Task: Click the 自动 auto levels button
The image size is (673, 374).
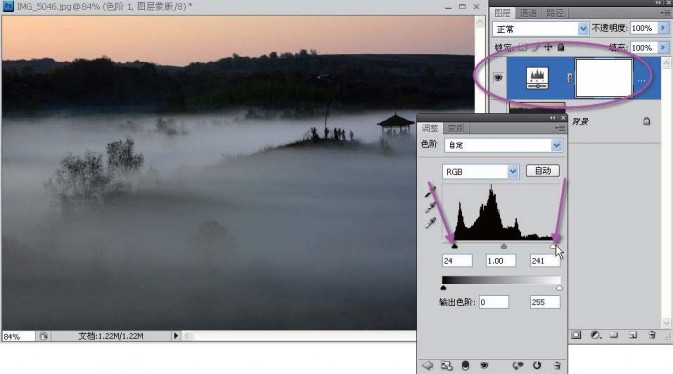Action: 543,171
